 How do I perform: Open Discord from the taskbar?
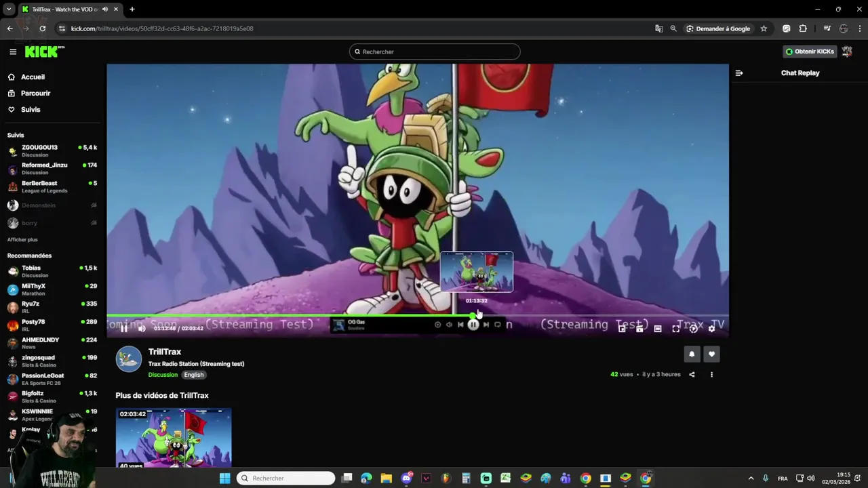click(x=406, y=479)
